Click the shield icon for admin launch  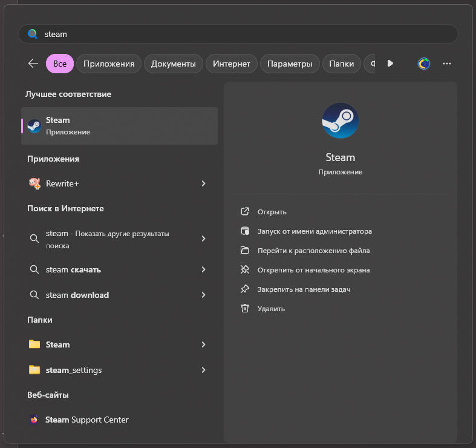(x=245, y=231)
